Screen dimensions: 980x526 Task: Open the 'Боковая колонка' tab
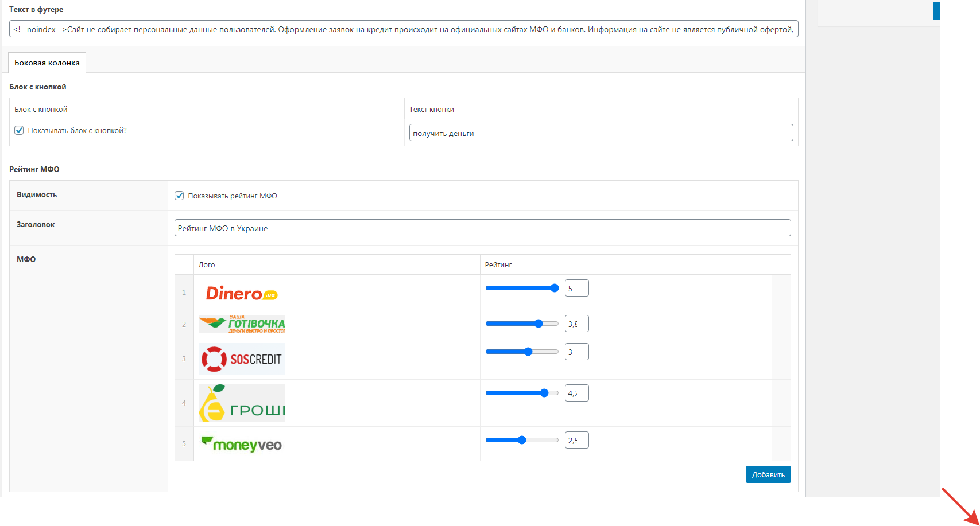[x=47, y=63]
